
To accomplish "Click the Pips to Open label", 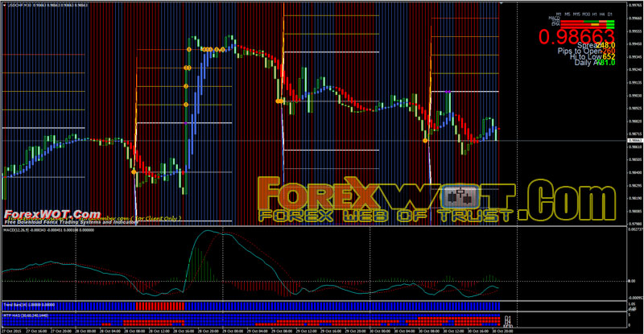I will (580, 52).
